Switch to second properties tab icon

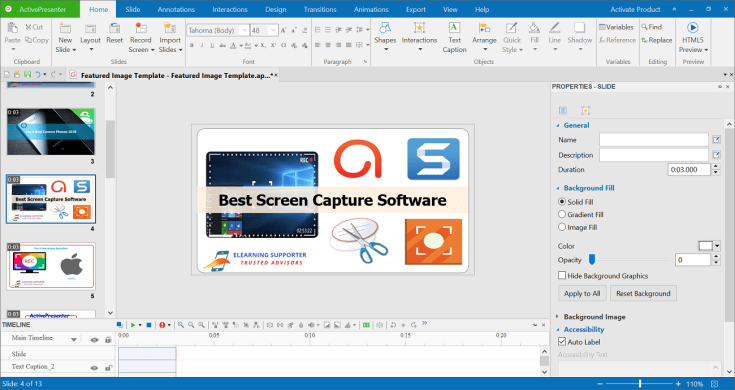(585, 110)
